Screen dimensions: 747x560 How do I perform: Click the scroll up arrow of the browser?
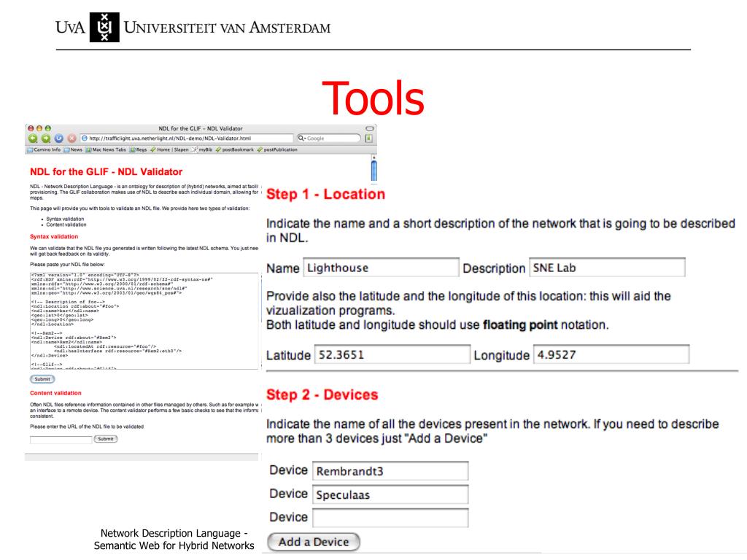tap(374, 157)
